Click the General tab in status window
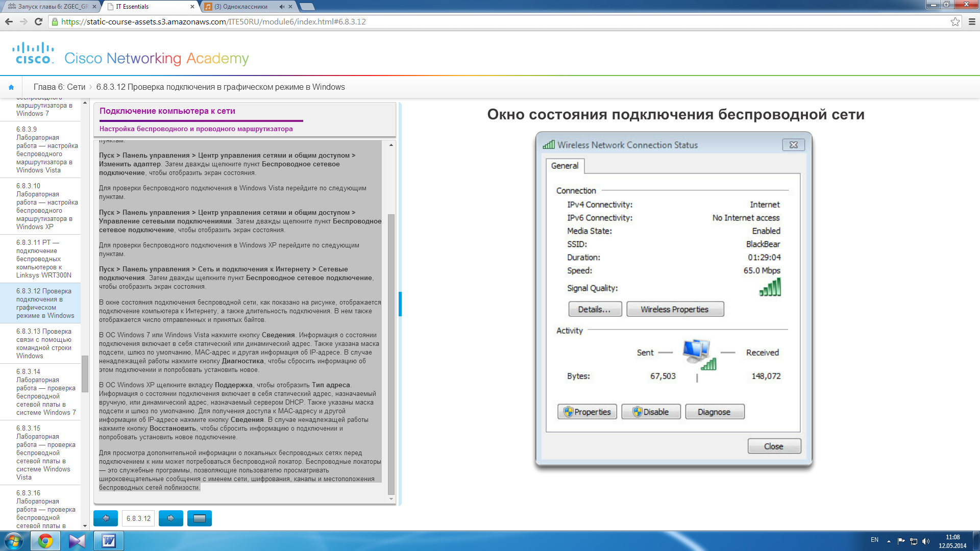This screenshot has width=980, height=551. tap(565, 166)
